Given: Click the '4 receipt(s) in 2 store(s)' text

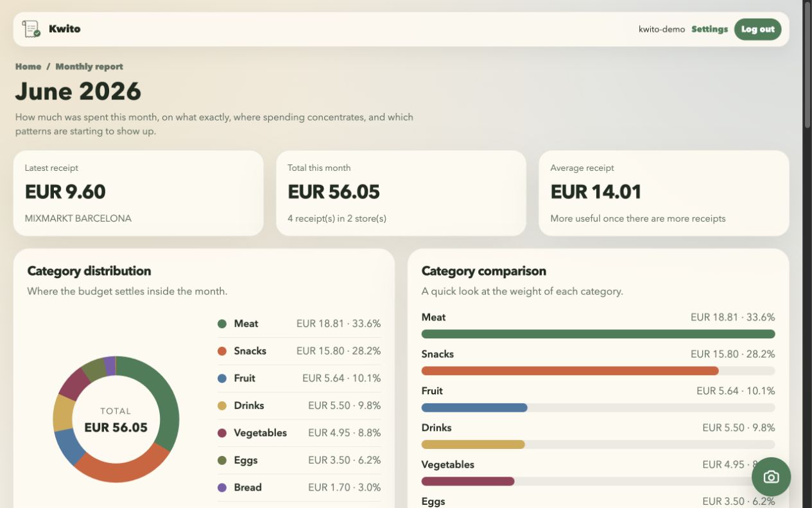Looking at the screenshot, I should click(x=337, y=218).
